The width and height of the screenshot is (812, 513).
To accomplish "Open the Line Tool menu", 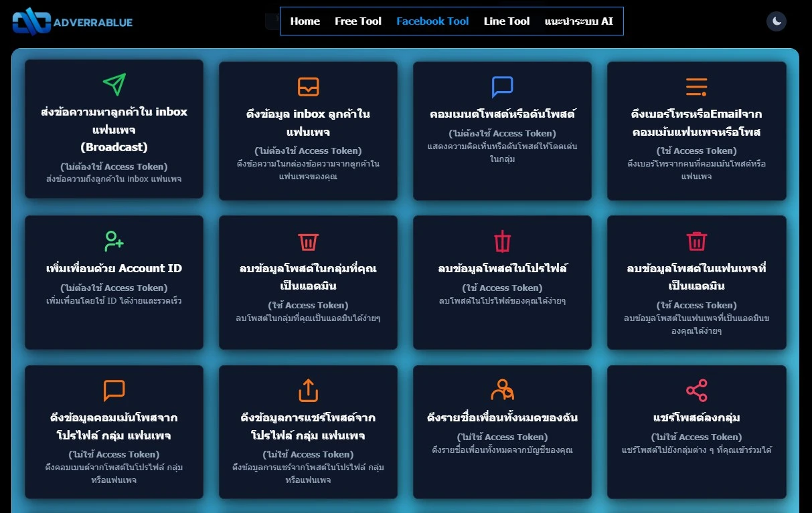I will click(507, 21).
